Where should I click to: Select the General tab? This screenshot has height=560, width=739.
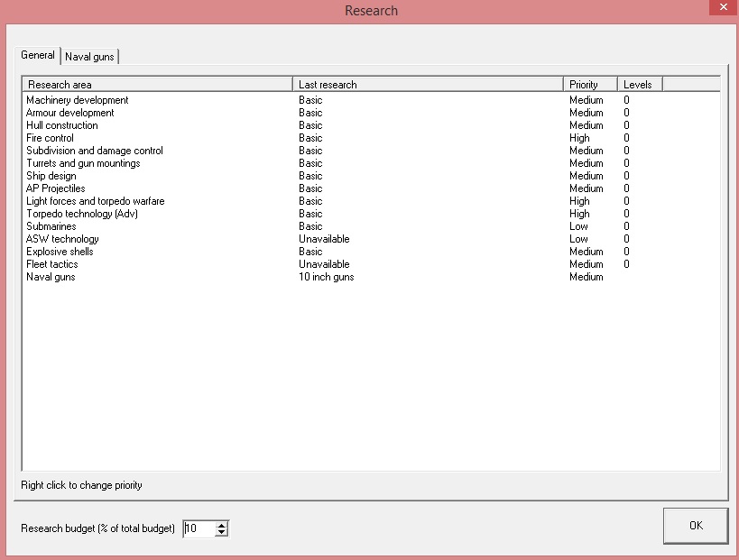38,55
